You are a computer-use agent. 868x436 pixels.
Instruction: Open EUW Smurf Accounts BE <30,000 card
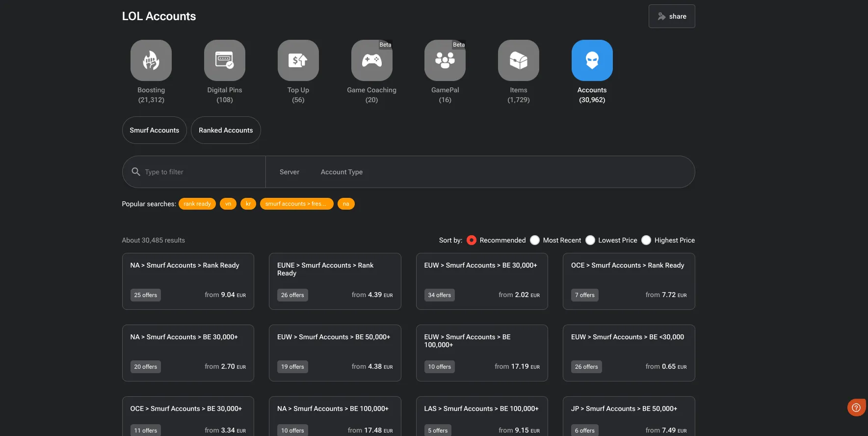(x=629, y=353)
